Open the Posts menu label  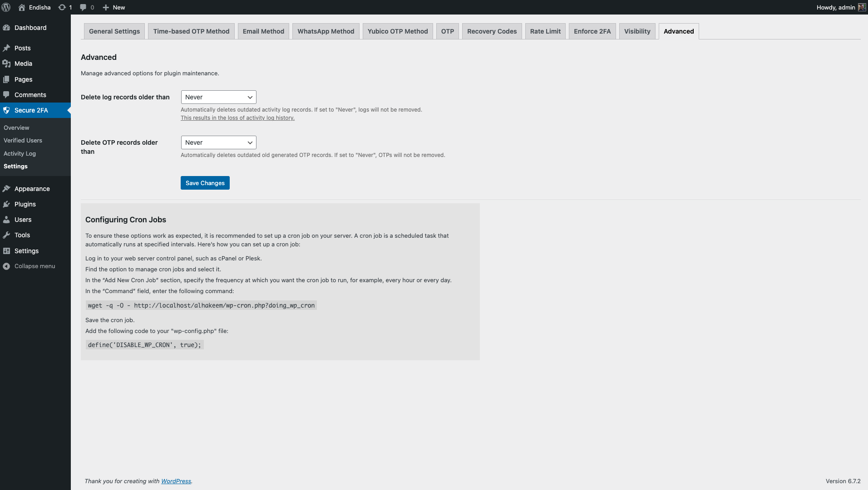coord(23,48)
